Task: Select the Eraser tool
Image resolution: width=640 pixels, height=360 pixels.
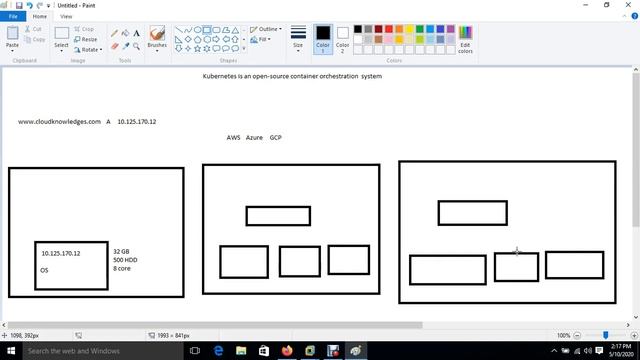Action: click(114, 47)
